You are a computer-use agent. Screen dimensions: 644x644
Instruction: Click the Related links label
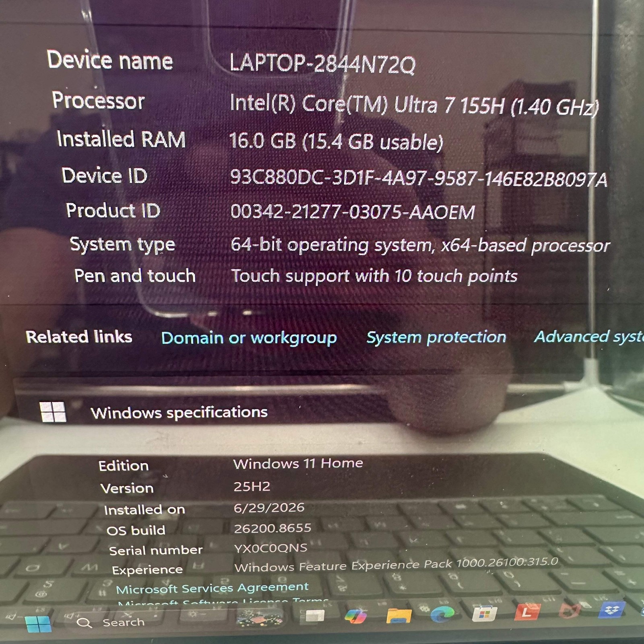[x=79, y=337]
